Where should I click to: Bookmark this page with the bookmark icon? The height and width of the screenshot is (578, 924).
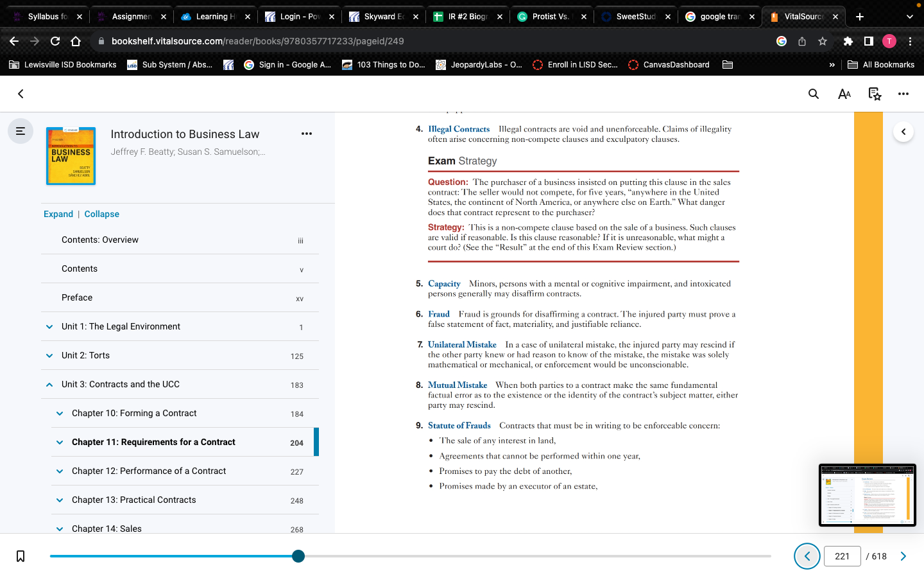[x=21, y=556]
